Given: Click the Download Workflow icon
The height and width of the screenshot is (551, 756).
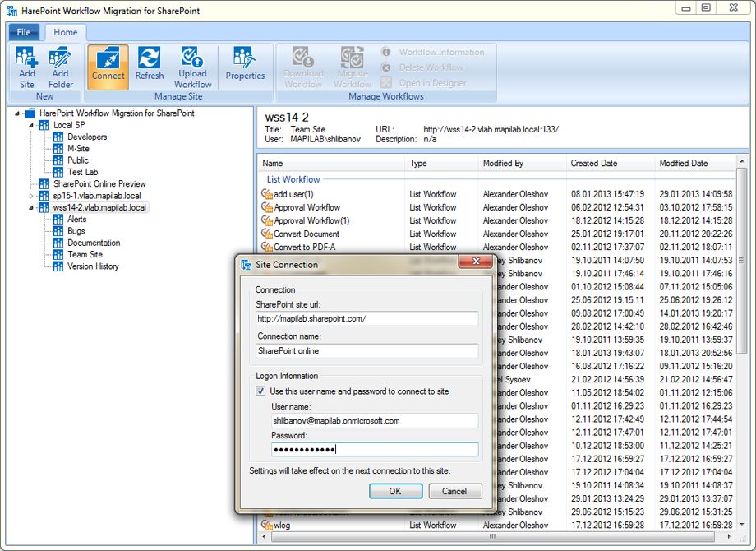Looking at the screenshot, I should click(302, 57).
